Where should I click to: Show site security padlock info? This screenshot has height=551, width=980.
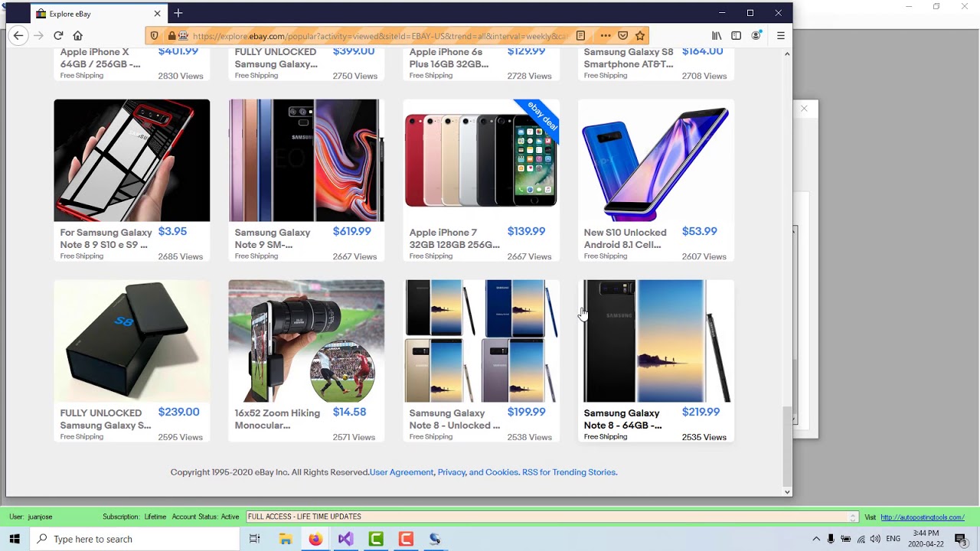click(x=171, y=35)
